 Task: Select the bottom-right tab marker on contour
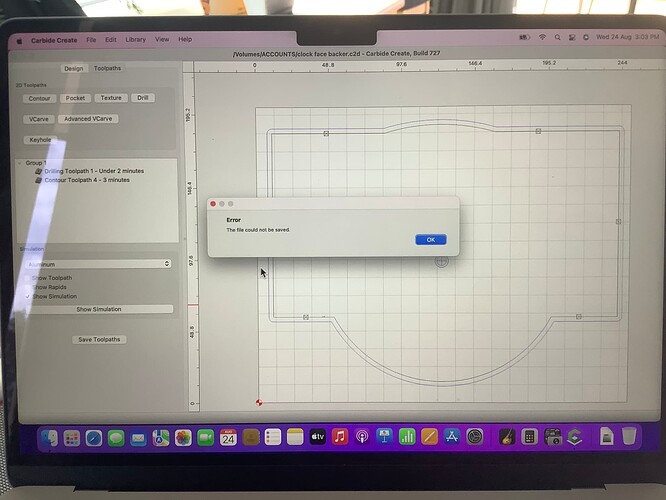(579, 316)
